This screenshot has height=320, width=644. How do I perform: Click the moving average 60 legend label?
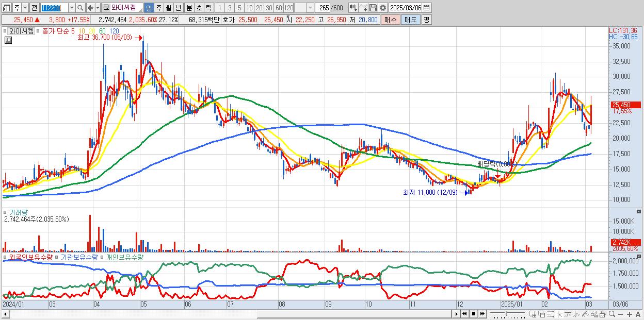[x=102, y=31]
